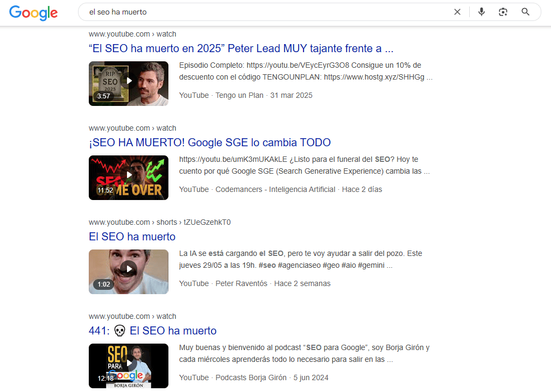Click the channel 'Codemancers - Inteligencia Artificial'
Screen dimensions: 551x392
pos(275,190)
